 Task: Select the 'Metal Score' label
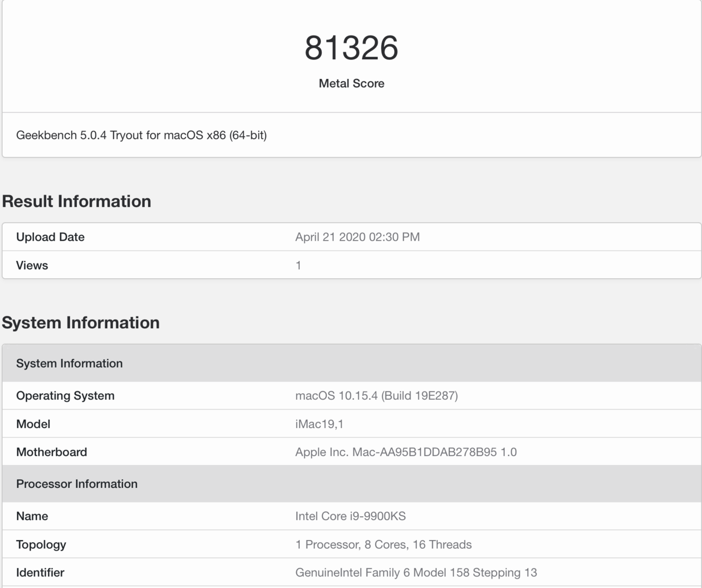tap(351, 83)
